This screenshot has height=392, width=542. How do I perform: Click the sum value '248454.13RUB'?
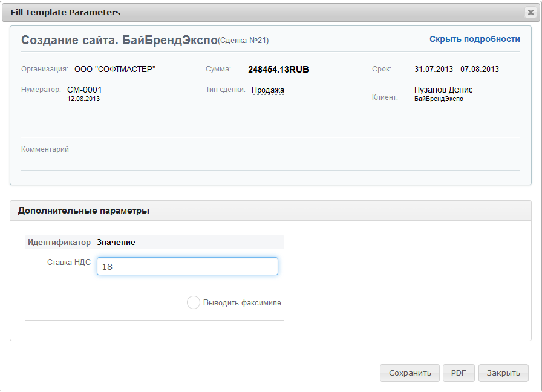(x=278, y=70)
